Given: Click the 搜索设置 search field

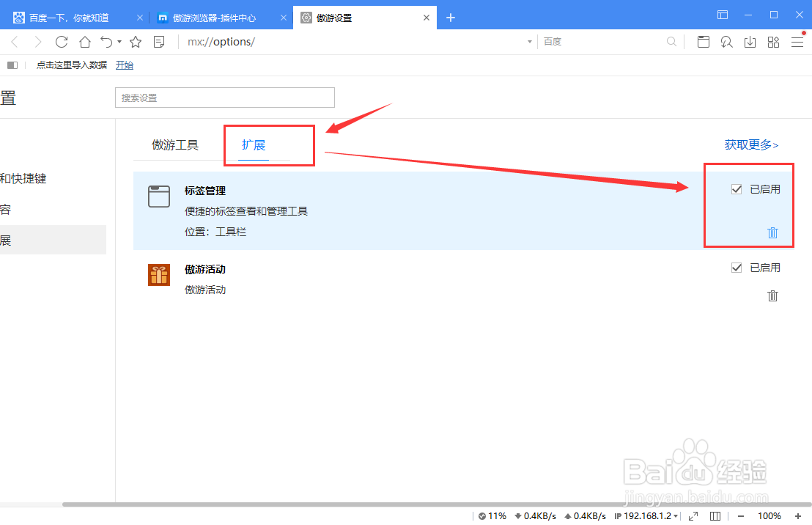Looking at the screenshot, I should [x=225, y=98].
